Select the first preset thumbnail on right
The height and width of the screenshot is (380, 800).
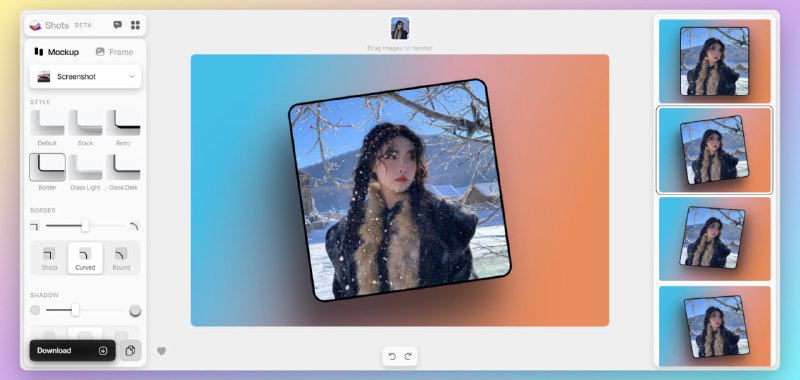(714, 61)
